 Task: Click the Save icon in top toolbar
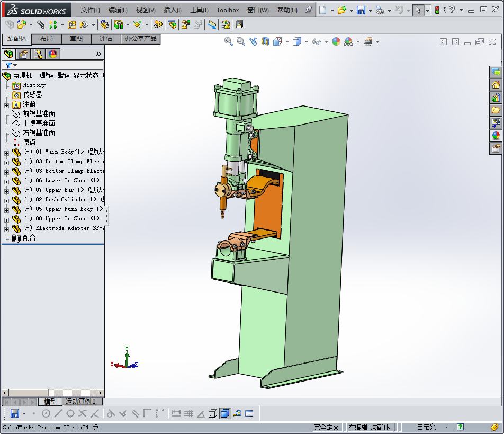(x=361, y=10)
